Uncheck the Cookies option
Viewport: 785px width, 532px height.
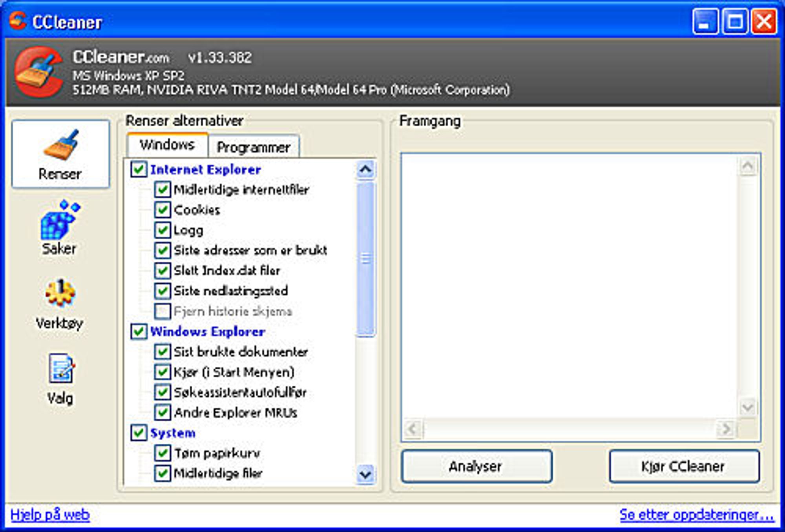pos(162,210)
